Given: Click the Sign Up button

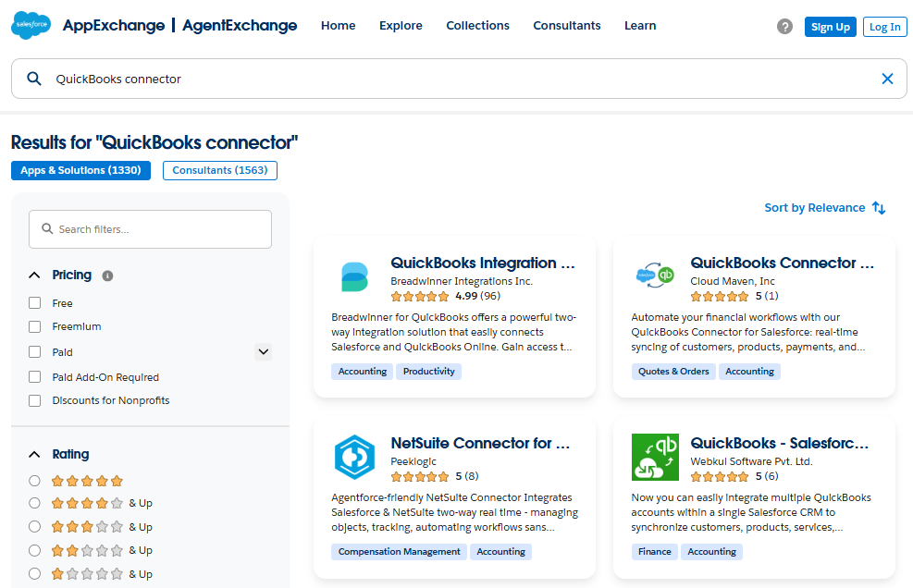Looking at the screenshot, I should pos(830,27).
